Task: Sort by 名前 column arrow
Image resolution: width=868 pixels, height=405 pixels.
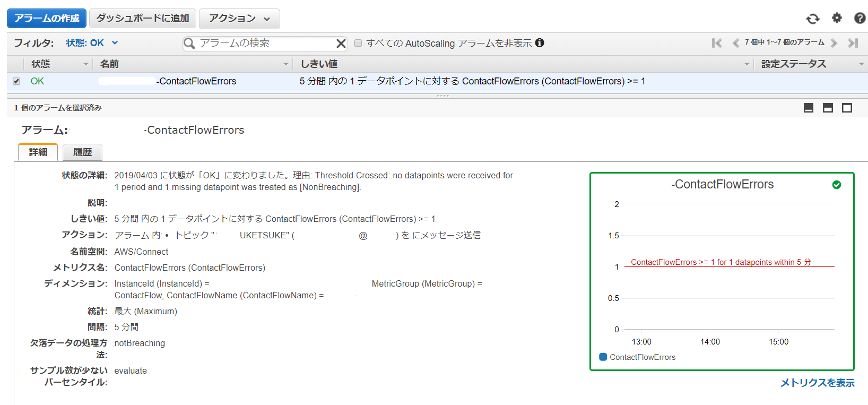Action: (286, 64)
